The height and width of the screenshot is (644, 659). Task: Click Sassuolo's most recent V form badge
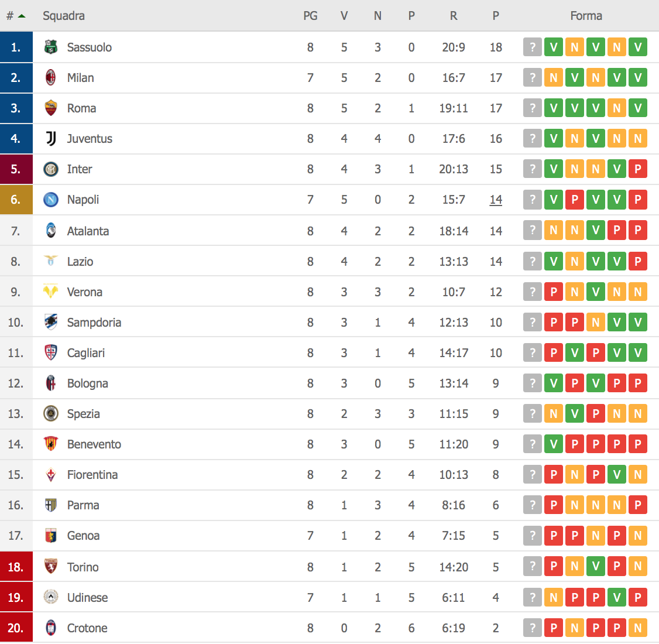pos(637,47)
